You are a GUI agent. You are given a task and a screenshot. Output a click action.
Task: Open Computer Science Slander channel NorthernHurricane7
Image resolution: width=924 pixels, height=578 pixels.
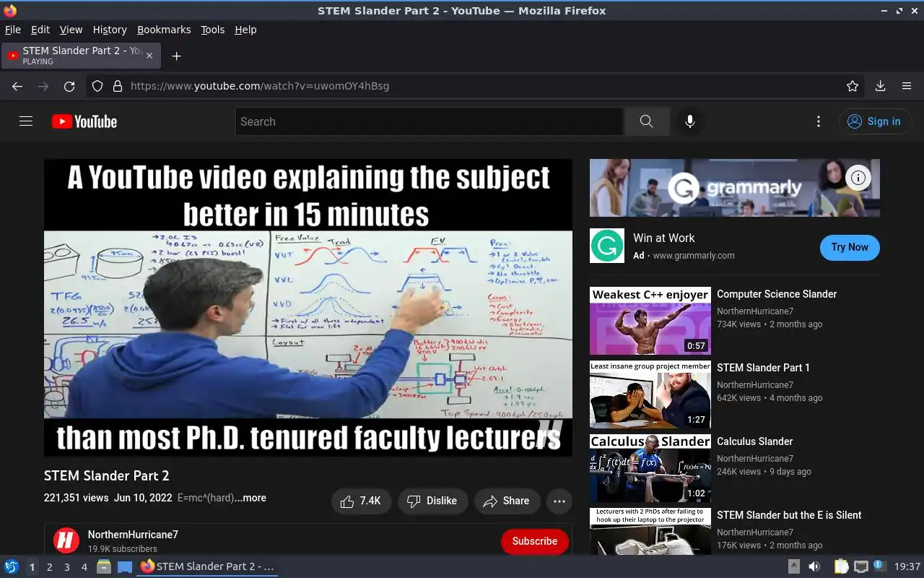click(x=755, y=311)
